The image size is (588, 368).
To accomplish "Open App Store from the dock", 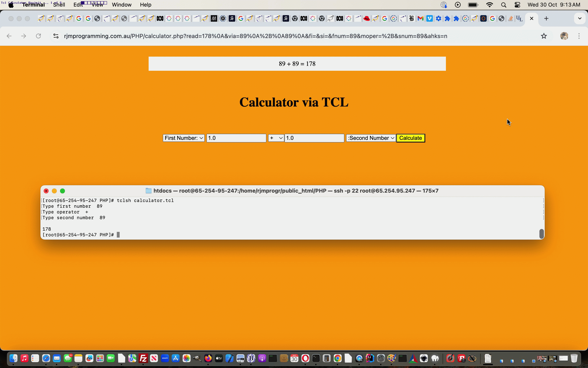I will 175,358.
